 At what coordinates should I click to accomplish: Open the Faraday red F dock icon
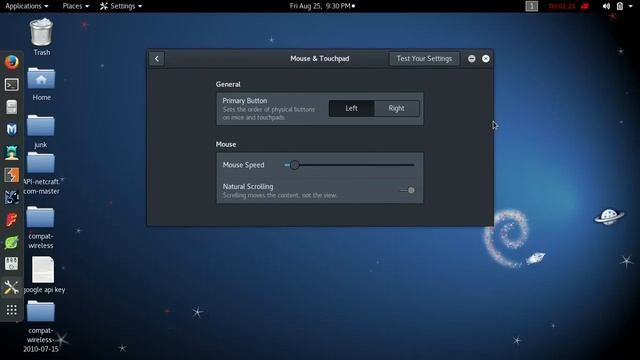(x=12, y=220)
